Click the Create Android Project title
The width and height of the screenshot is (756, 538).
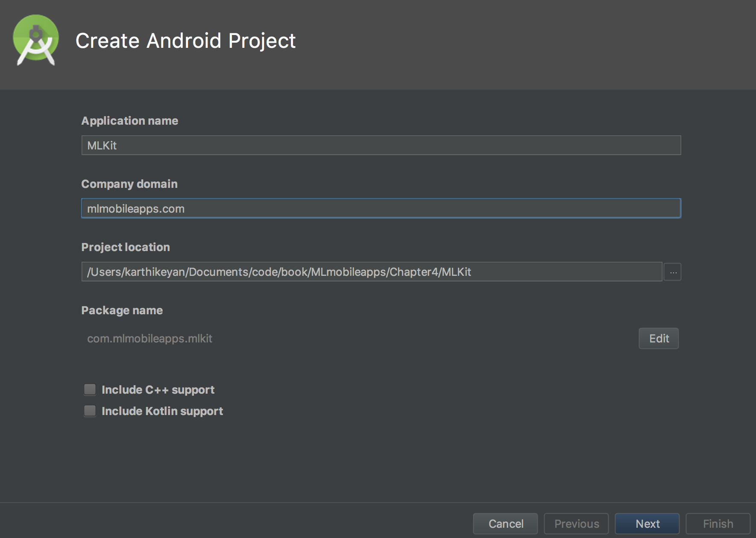click(185, 41)
